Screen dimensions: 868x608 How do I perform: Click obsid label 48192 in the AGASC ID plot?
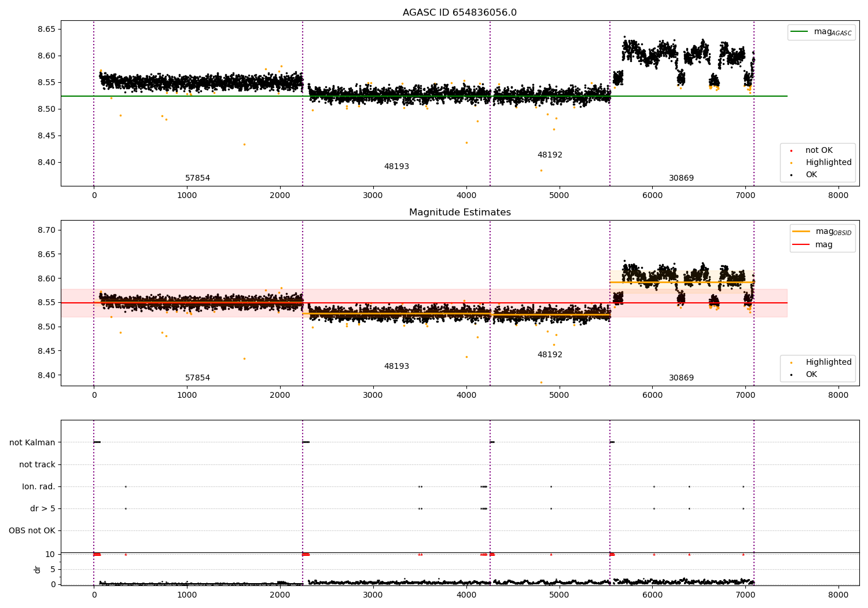coord(550,155)
